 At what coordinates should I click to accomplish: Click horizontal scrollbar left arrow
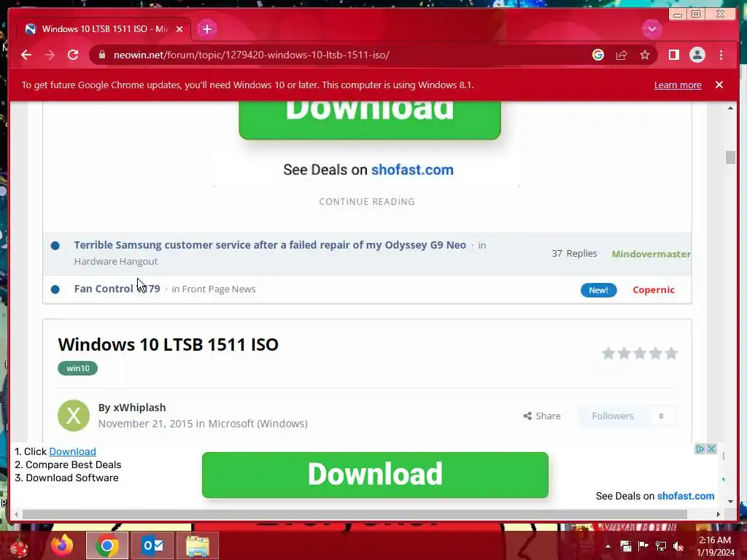17,514
